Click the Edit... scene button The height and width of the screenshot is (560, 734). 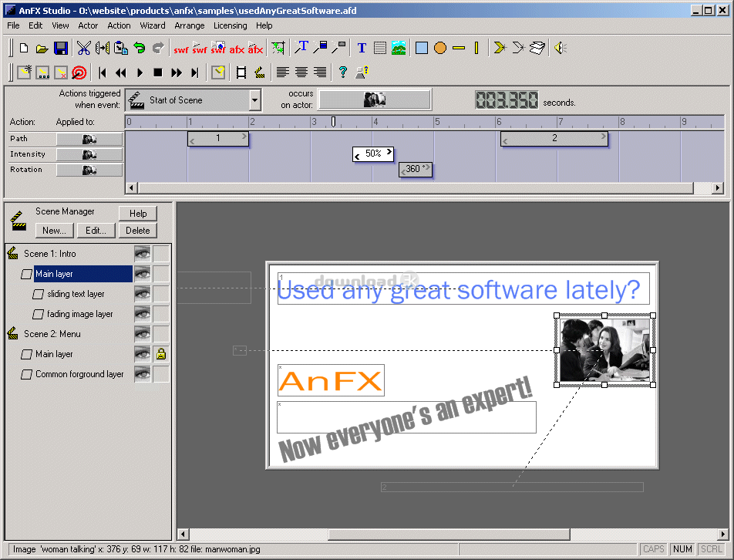pos(96,231)
